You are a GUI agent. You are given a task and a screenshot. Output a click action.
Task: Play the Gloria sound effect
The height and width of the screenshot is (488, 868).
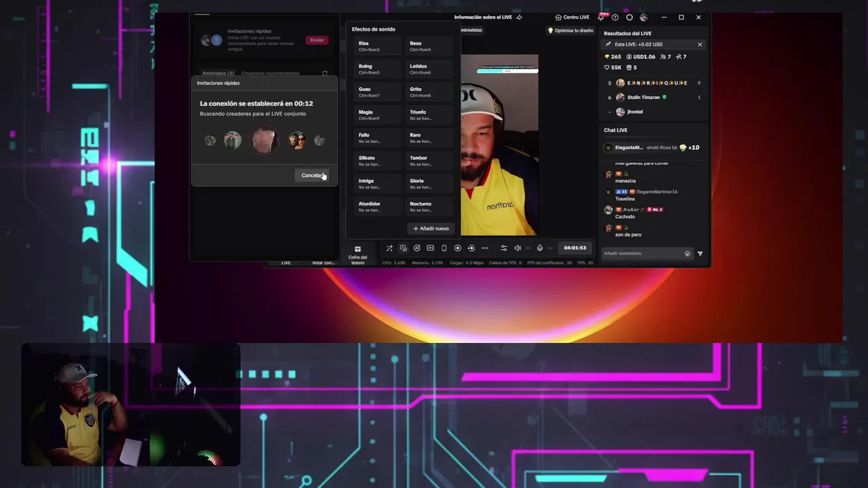[429, 184]
